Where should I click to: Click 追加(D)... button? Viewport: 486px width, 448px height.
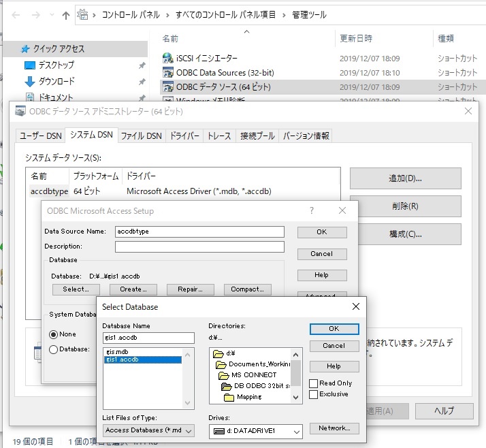point(405,178)
